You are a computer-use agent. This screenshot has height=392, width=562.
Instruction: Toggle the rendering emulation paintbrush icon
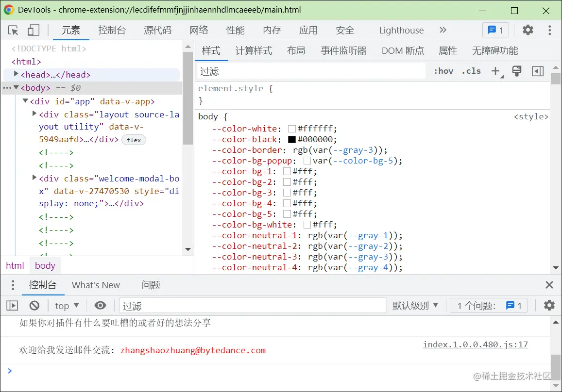(517, 71)
